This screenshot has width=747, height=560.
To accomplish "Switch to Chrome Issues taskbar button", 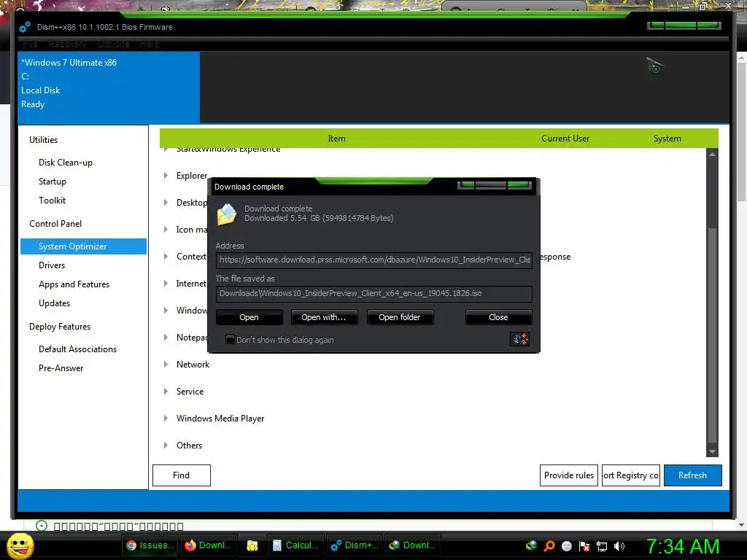I will click(x=150, y=545).
